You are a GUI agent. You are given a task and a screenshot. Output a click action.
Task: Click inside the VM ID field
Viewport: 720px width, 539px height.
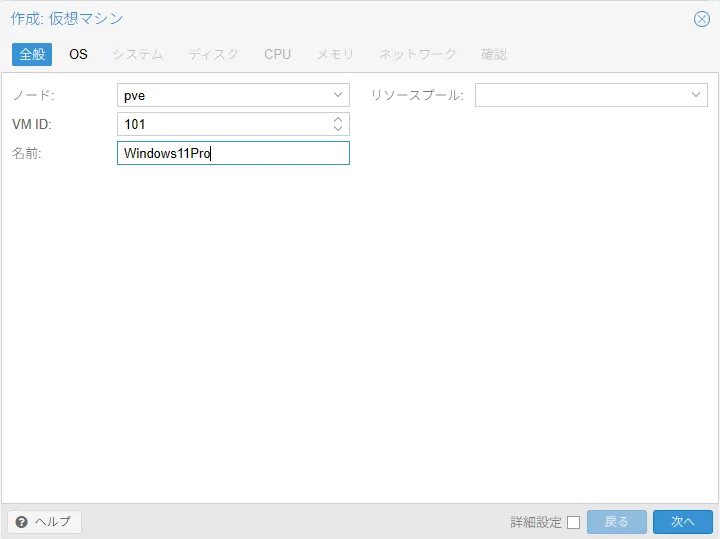click(224, 124)
